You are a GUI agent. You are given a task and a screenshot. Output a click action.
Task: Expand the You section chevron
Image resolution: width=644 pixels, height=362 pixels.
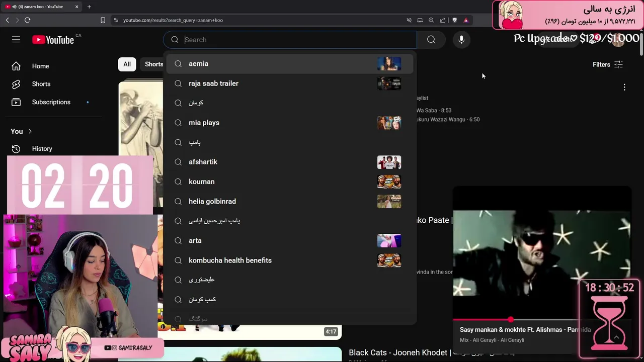point(30,131)
